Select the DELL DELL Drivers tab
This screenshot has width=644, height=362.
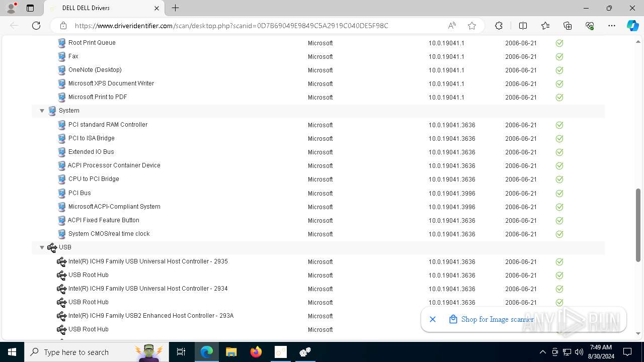[105, 8]
